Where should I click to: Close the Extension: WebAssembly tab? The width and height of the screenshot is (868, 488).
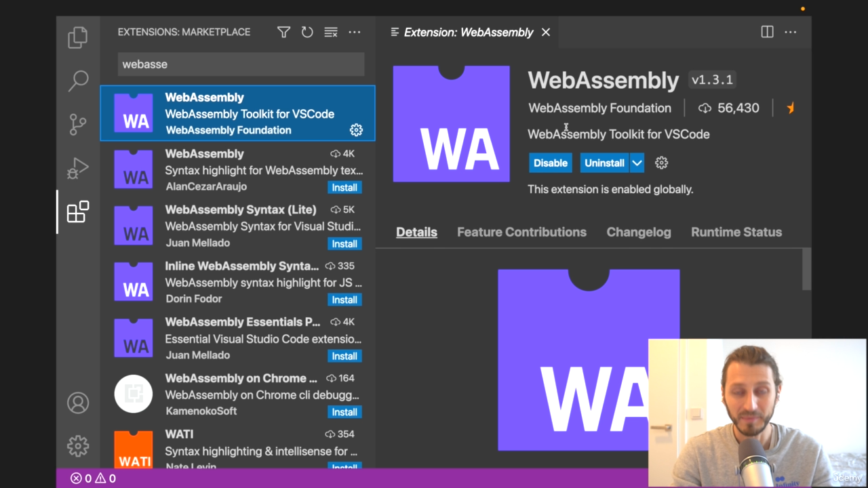[546, 32]
